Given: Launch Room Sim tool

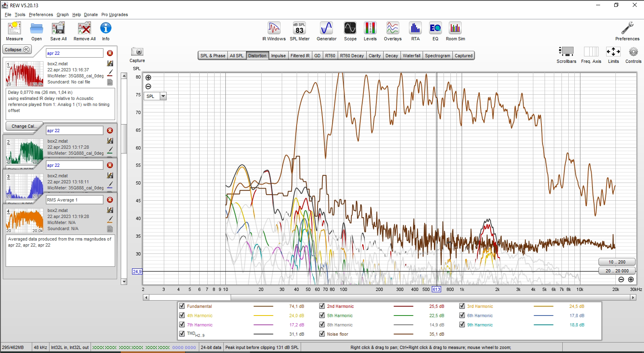Looking at the screenshot, I should (x=455, y=31).
